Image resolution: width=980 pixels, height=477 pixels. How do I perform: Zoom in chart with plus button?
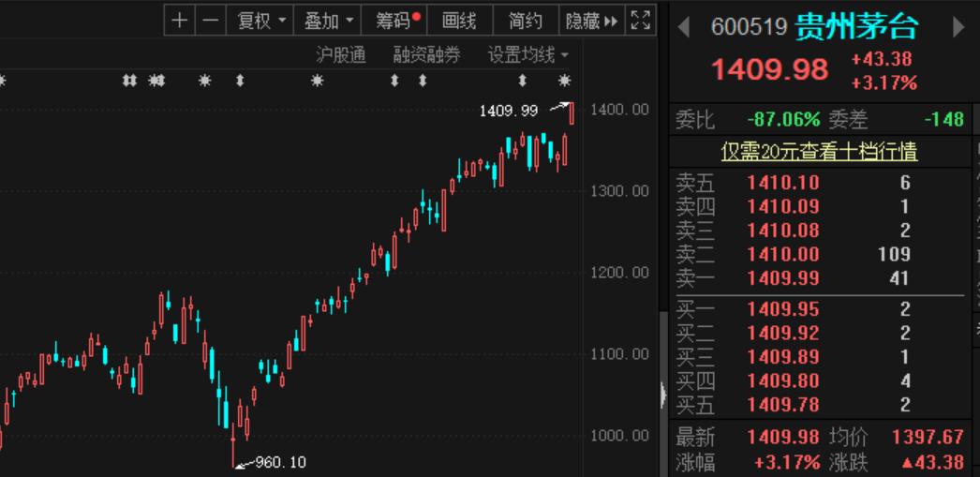pos(179,21)
